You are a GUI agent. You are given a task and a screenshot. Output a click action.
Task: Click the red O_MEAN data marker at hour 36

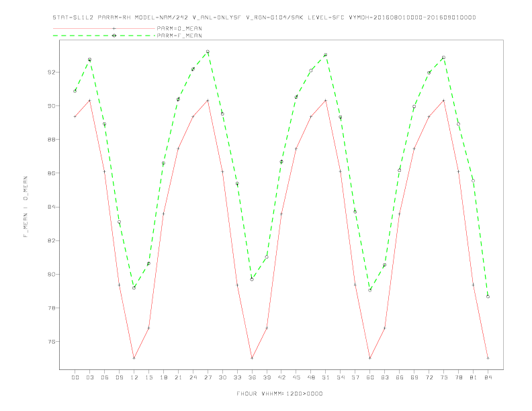tap(252, 358)
